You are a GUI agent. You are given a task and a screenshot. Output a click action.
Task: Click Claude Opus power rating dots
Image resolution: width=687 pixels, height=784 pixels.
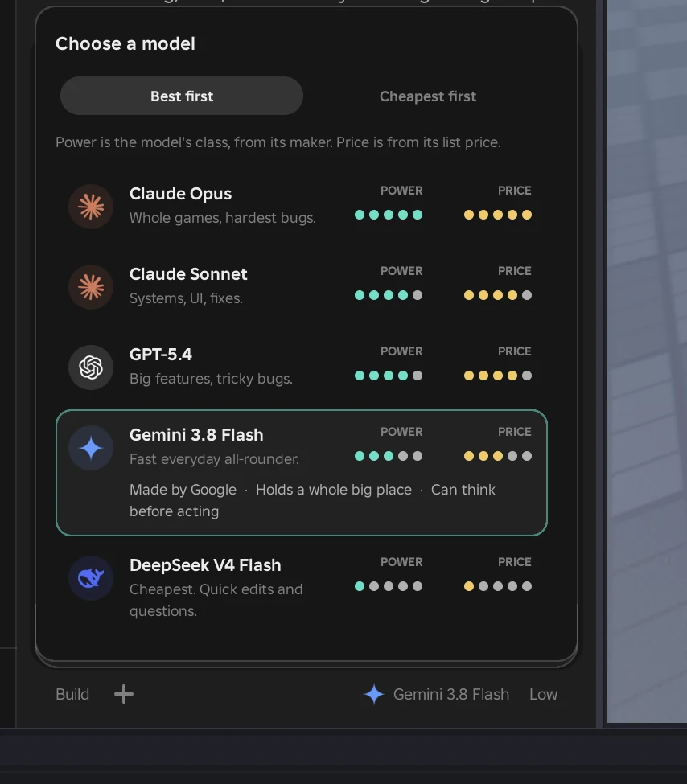pos(389,215)
